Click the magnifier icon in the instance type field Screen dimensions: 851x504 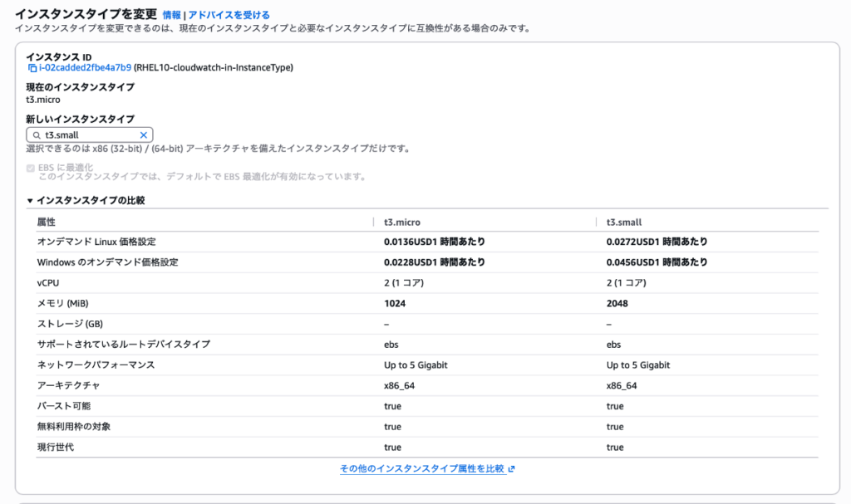pos(36,135)
